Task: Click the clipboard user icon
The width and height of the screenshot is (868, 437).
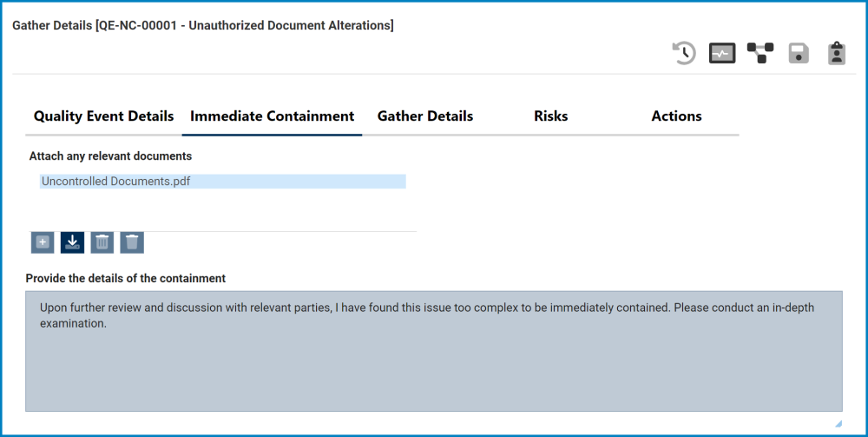Action: [x=837, y=54]
